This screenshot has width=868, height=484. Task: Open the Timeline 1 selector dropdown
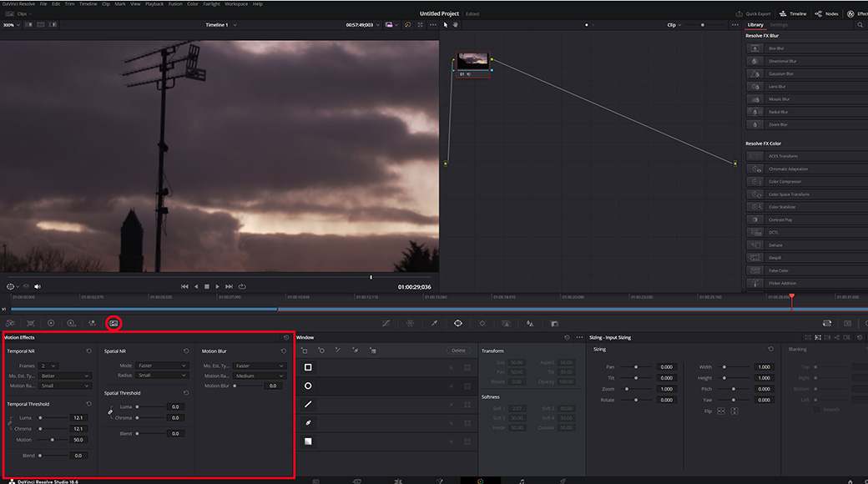coord(220,25)
